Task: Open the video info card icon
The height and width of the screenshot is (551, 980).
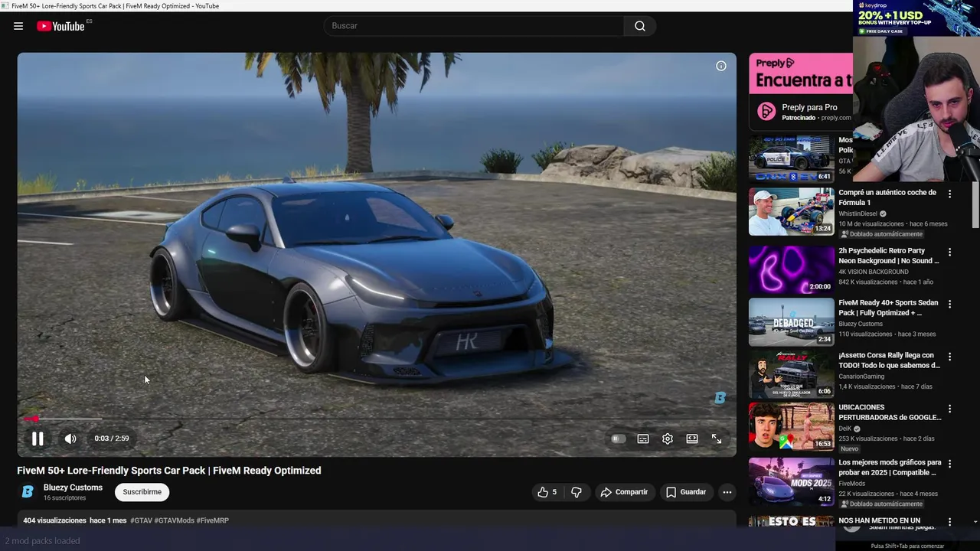Action: pyautogui.click(x=720, y=66)
